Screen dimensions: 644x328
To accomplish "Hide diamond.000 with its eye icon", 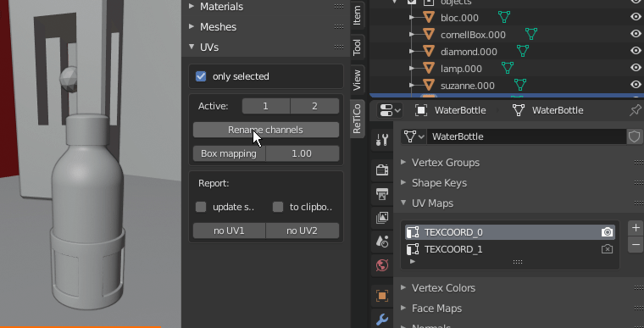I will [636, 51].
